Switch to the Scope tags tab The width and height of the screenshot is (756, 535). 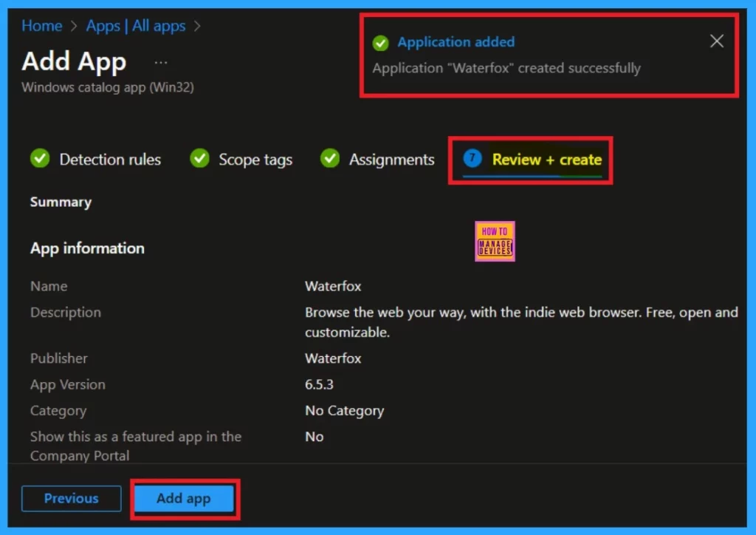255,160
